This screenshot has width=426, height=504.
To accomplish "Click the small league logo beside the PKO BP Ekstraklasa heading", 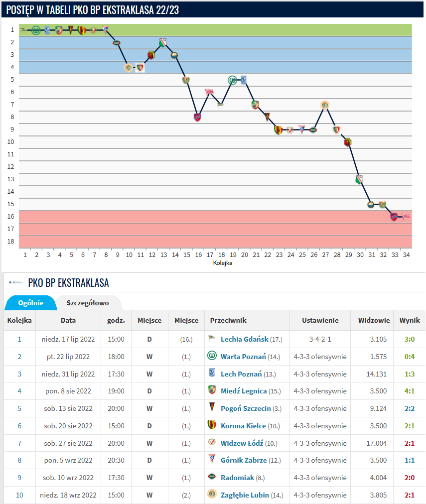I will pyautogui.click(x=15, y=282).
